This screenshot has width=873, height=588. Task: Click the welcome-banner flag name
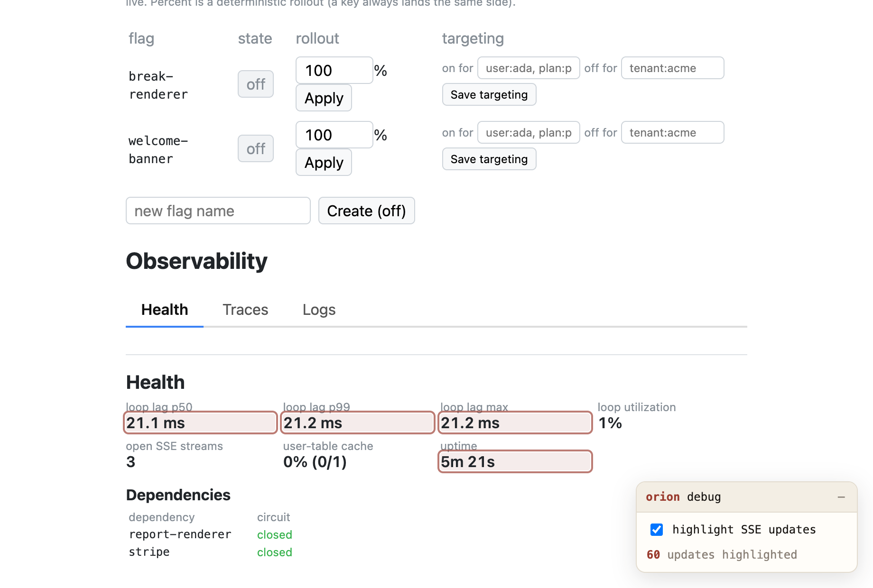tap(158, 150)
